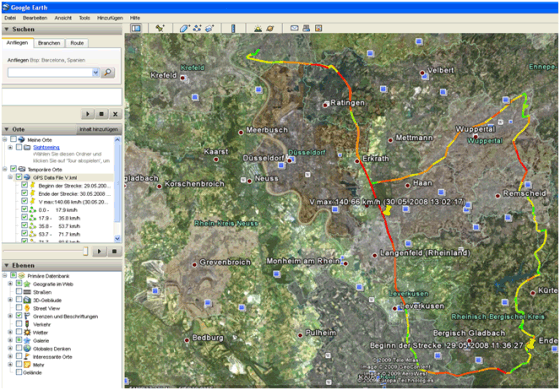Open the Ansicht menu
The width and height of the screenshot is (560, 390).
[x=63, y=18]
